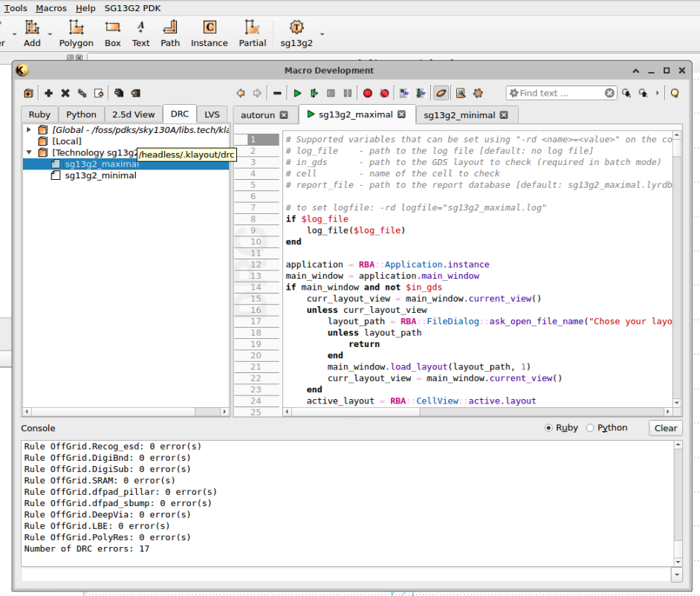Screen dimensions: 700x596
Task: Clear the Find text field with its X
Action: click(x=609, y=93)
